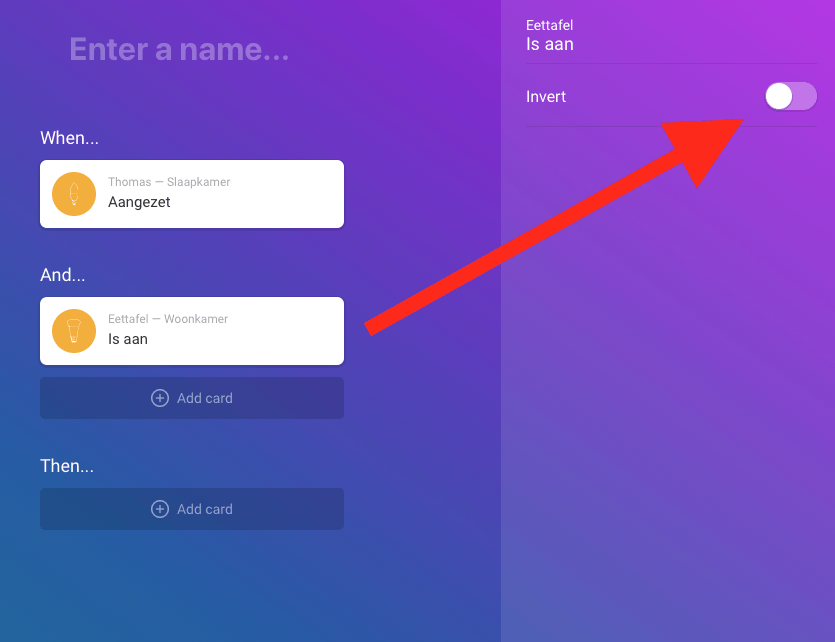Add card to the Then section
Image resolution: width=835 pixels, height=642 pixels.
192,509
